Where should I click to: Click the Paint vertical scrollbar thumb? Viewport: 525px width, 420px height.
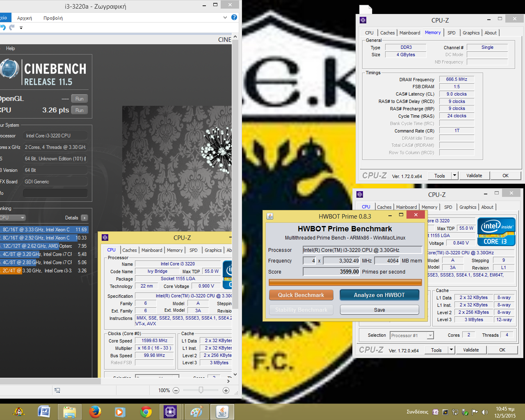tap(235, 174)
